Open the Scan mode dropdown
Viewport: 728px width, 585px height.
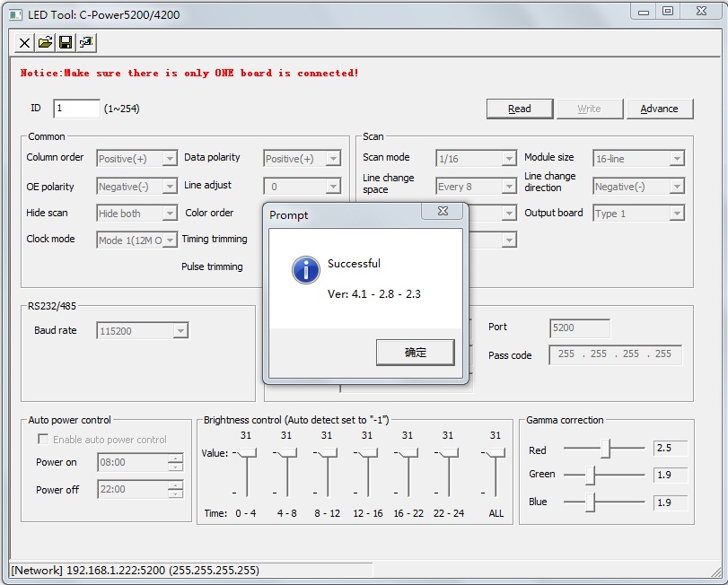(508, 159)
